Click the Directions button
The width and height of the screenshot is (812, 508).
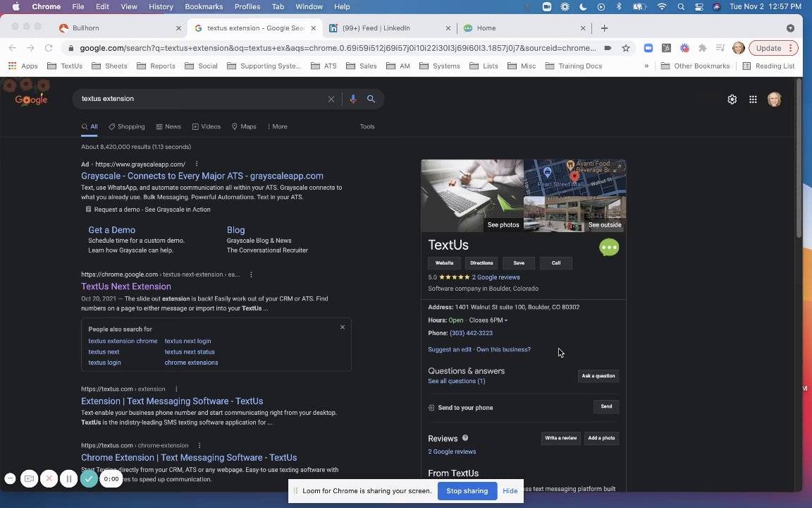click(x=481, y=262)
